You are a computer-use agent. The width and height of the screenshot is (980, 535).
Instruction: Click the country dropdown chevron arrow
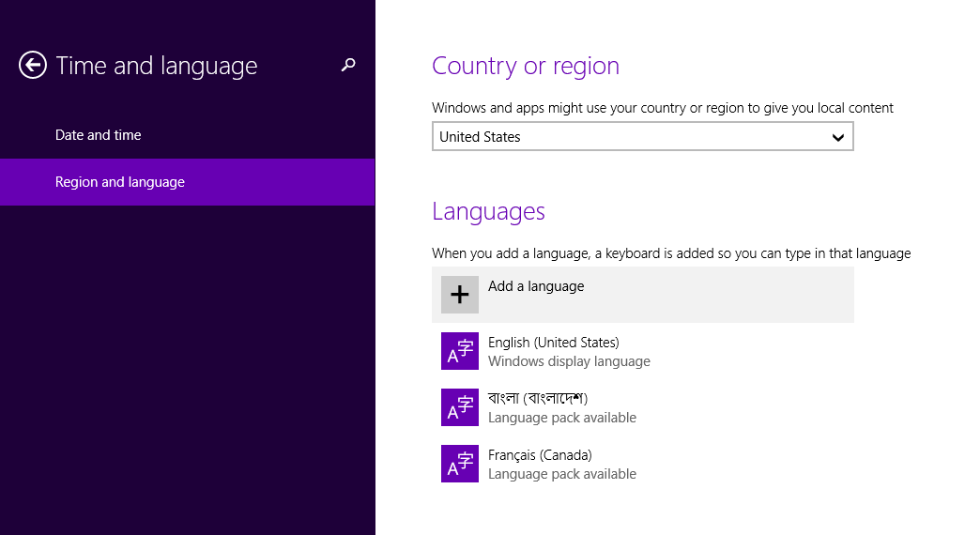point(838,137)
